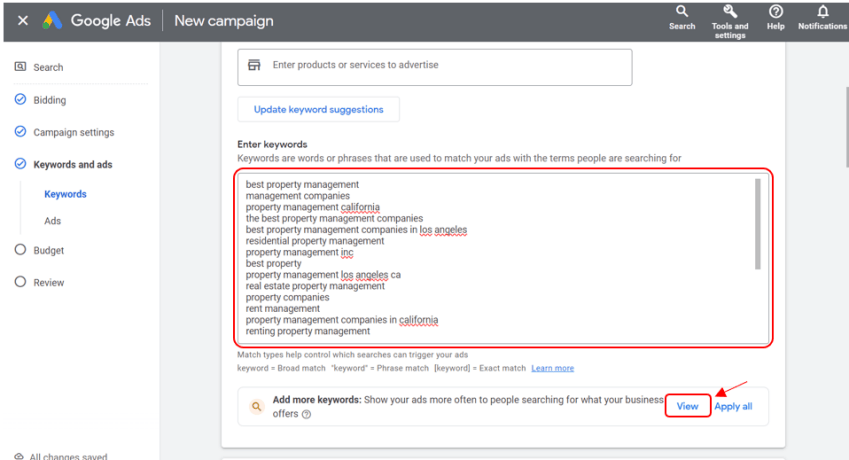Select the Budget step circle
This screenshot has width=849, height=460.
pyautogui.click(x=20, y=249)
